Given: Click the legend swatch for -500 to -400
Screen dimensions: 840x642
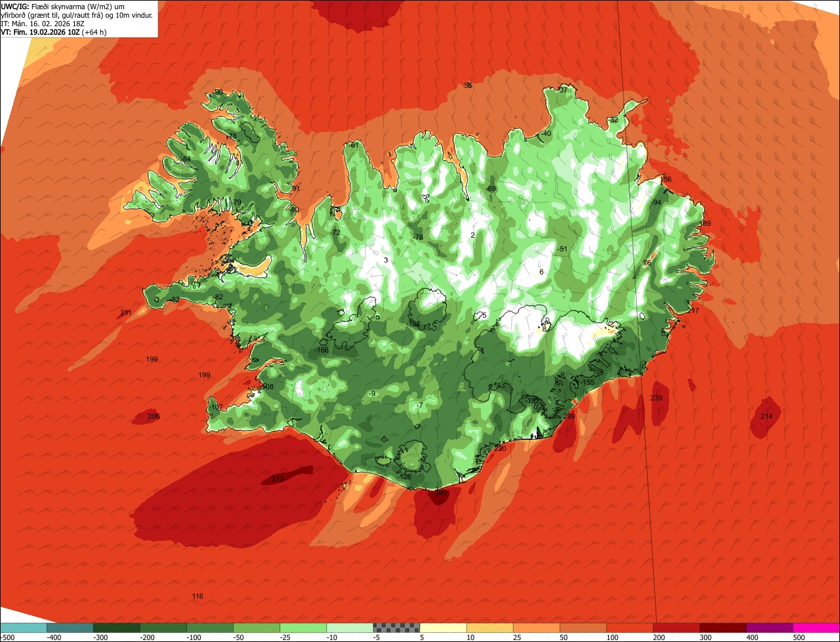Looking at the screenshot, I should pyautogui.click(x=24, y=628).
